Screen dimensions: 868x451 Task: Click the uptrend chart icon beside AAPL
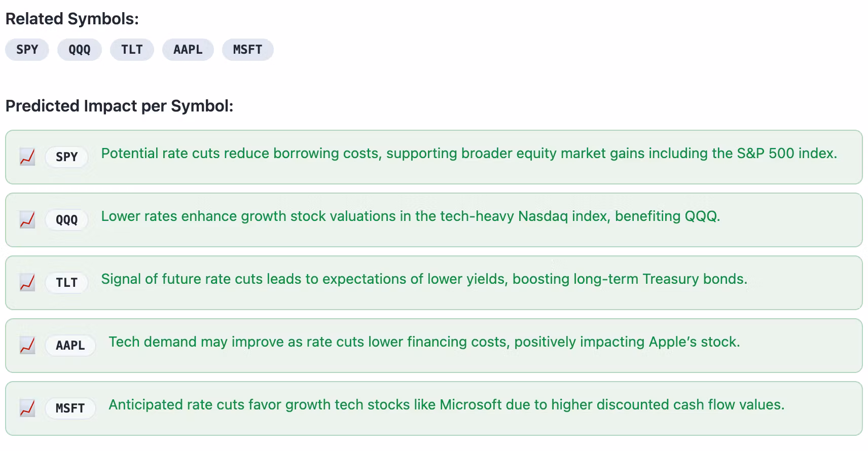tap(27, 345)
